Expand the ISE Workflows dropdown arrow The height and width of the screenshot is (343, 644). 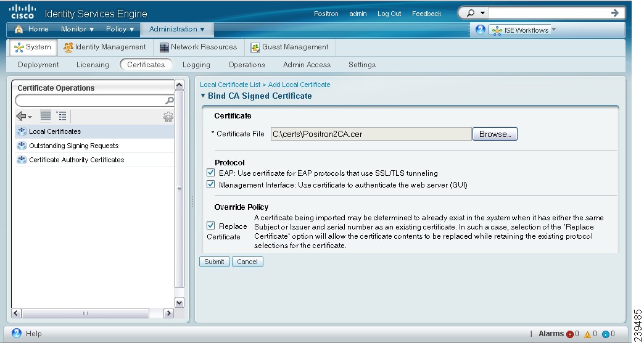[554, 30]
